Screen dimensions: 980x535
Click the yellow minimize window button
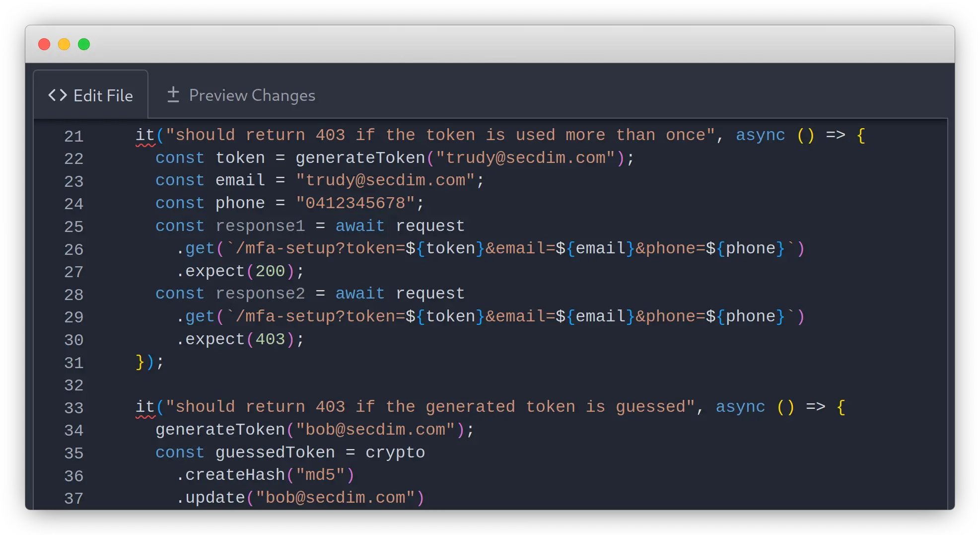click(x=64, y=44)
